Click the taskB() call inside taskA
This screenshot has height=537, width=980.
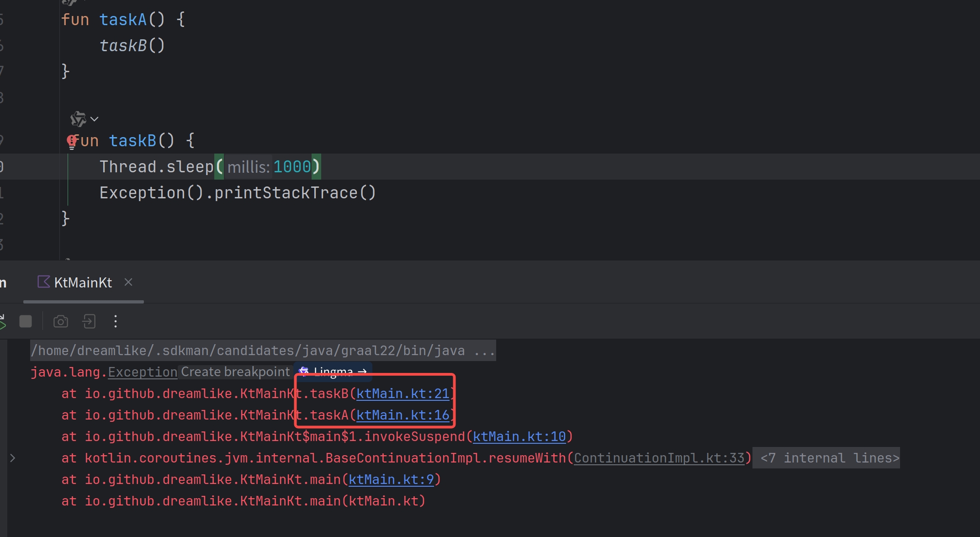click(132, 45)
